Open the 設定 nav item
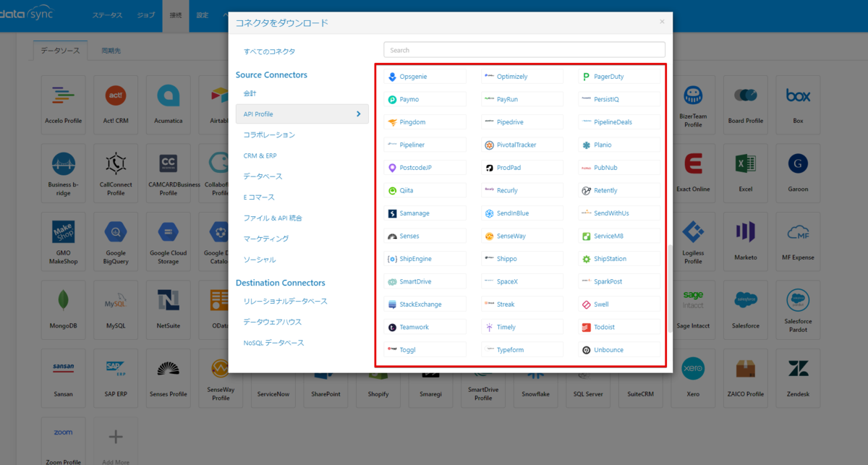Viewport: 868px width, 465px height. (203, 15)
